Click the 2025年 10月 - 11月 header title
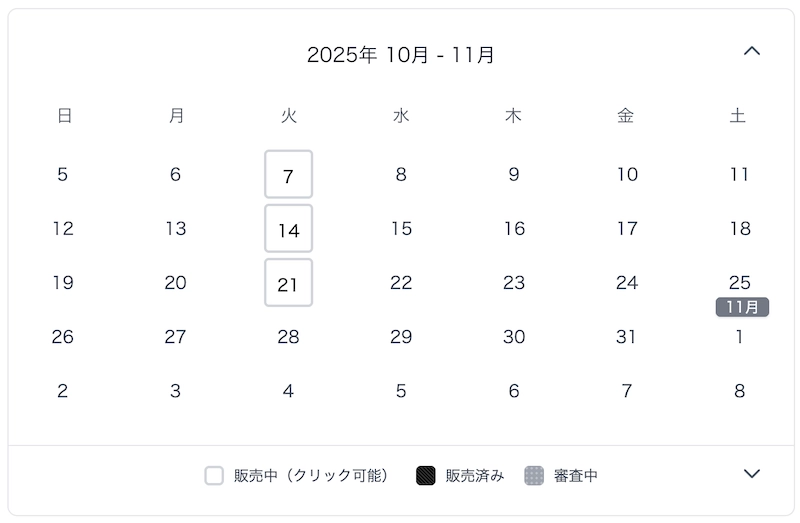Image resolution: width=800 pixels, height=523 pixels. tap(400, 55)
